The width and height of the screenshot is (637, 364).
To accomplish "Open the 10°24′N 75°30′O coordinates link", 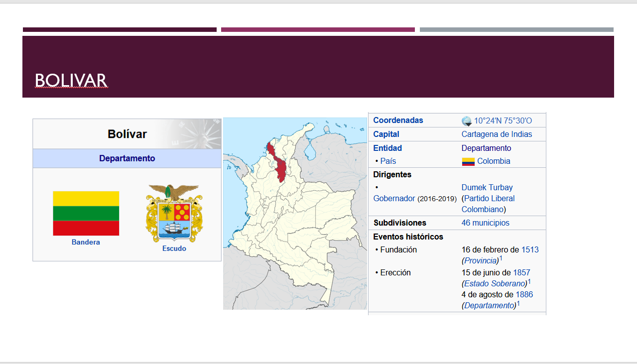I will click(x=503, y=121).
